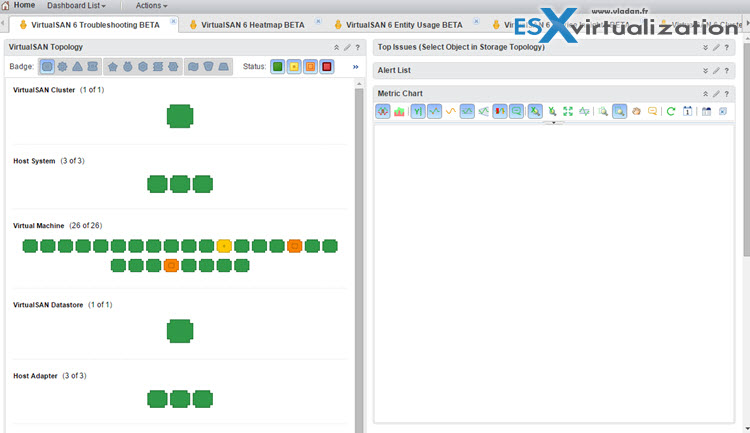
Task: Switch to VirtualSAN 6 Entity Usage BETA tab
Action: (404, 25)
